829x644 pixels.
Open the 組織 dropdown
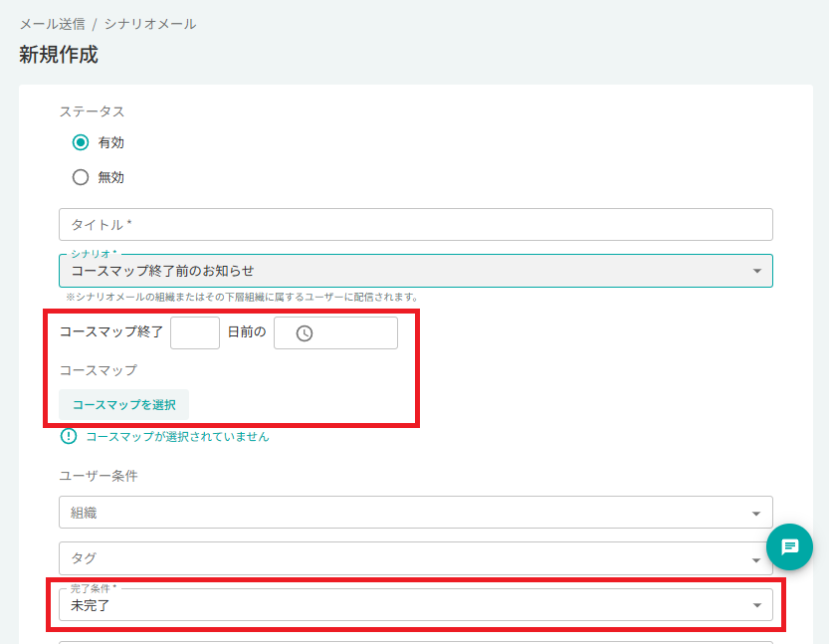[x=416, y=513]
